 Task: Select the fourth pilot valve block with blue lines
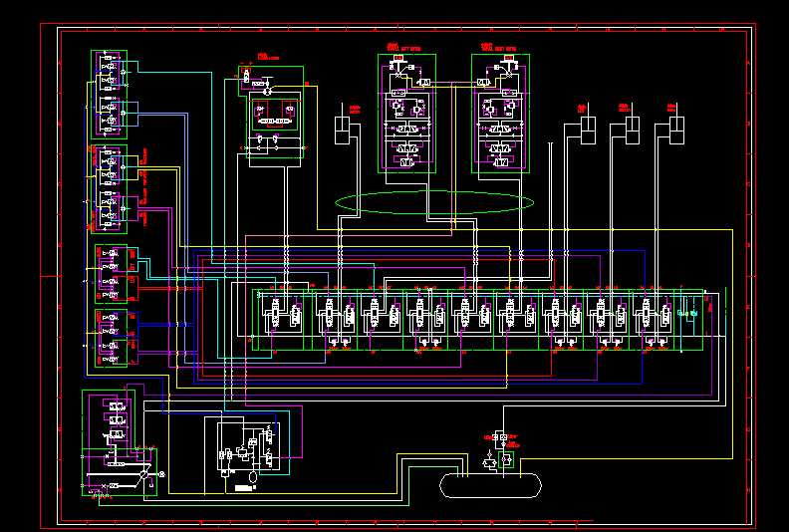click(x=112, y=338)
